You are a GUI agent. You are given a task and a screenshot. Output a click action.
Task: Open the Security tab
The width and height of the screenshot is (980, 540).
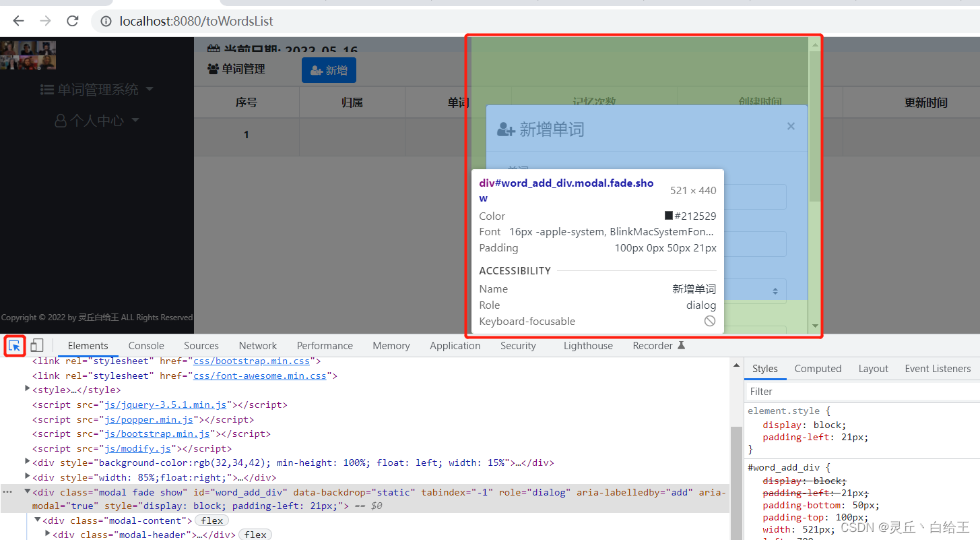(x=518, y=345)
